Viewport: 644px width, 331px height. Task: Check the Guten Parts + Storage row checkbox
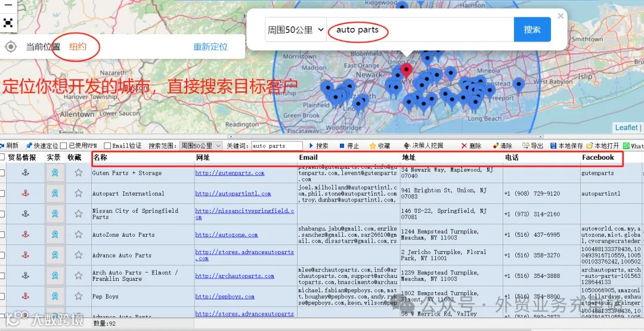click(2, 173)
